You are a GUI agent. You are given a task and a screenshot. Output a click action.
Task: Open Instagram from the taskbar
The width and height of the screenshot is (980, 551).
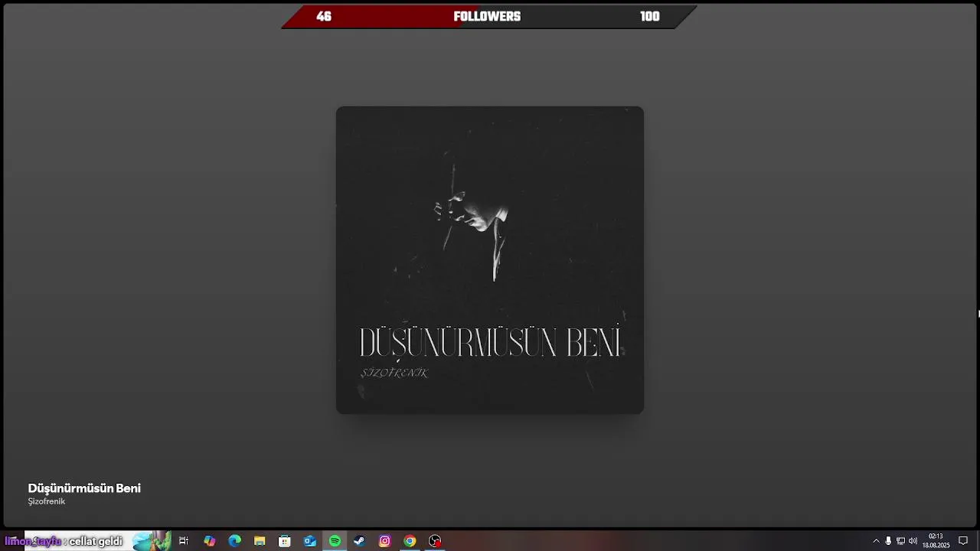click(x=385, y=541)
